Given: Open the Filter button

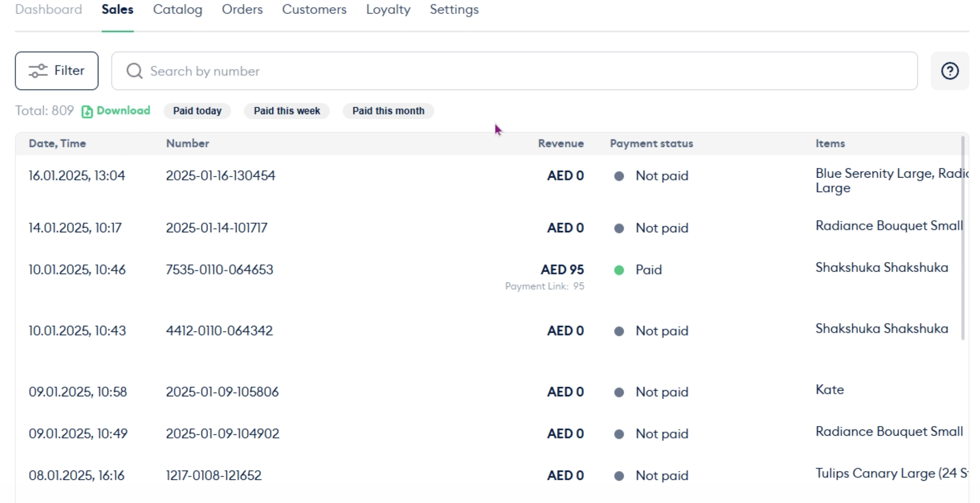Looking at the screenshot, I should click(x=57, y=71).
